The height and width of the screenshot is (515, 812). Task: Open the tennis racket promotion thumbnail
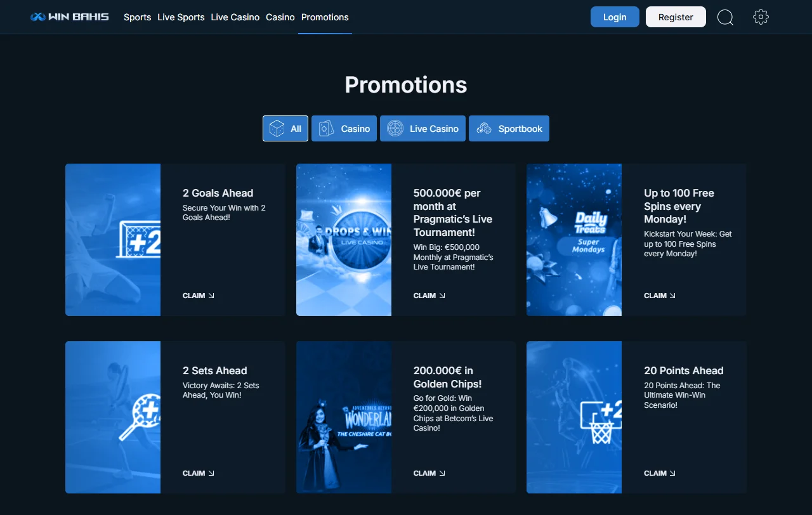tap(113, 417)
